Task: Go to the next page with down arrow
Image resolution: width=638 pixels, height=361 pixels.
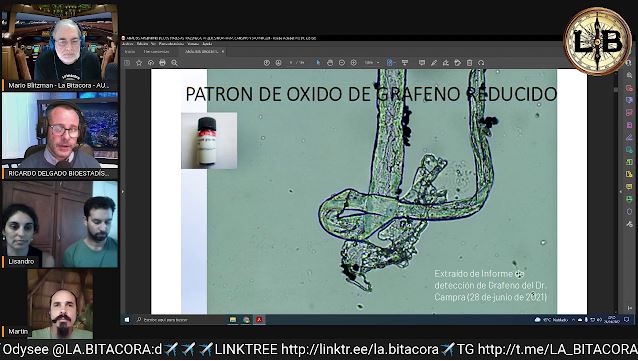Action: point(278,63)
